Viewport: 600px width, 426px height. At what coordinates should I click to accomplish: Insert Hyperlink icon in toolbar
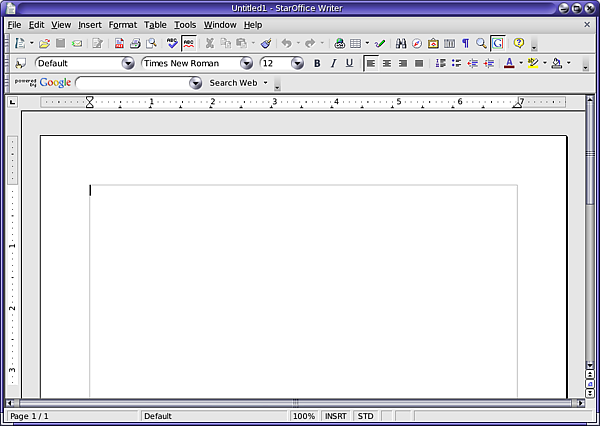pyautogui.click(x=339, y=43)
